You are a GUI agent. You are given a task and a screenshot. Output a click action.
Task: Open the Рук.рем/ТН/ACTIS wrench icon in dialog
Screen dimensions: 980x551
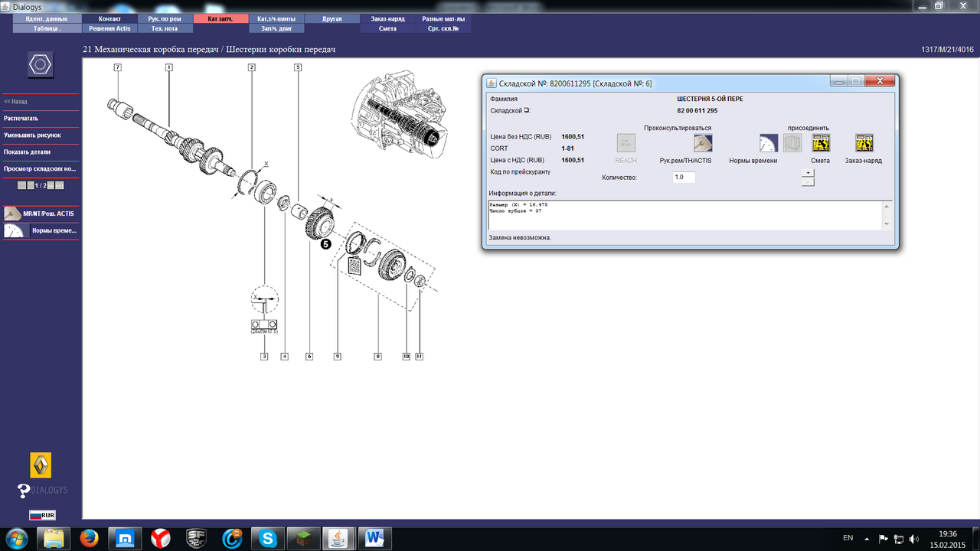703,142
